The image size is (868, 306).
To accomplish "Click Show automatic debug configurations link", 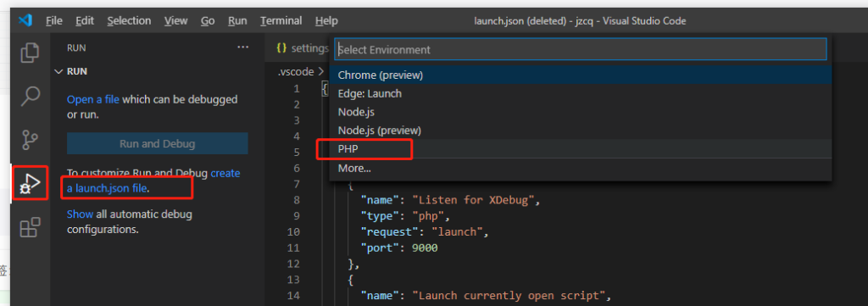I will click(81, 214).
